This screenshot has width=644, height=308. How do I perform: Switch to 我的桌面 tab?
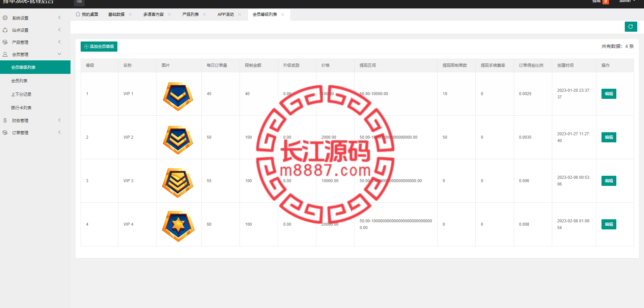(x=87, y=15)
